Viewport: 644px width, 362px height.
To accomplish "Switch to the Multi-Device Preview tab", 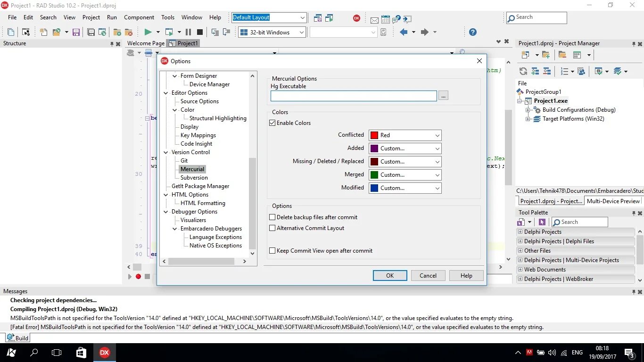I will click(613, 201).
